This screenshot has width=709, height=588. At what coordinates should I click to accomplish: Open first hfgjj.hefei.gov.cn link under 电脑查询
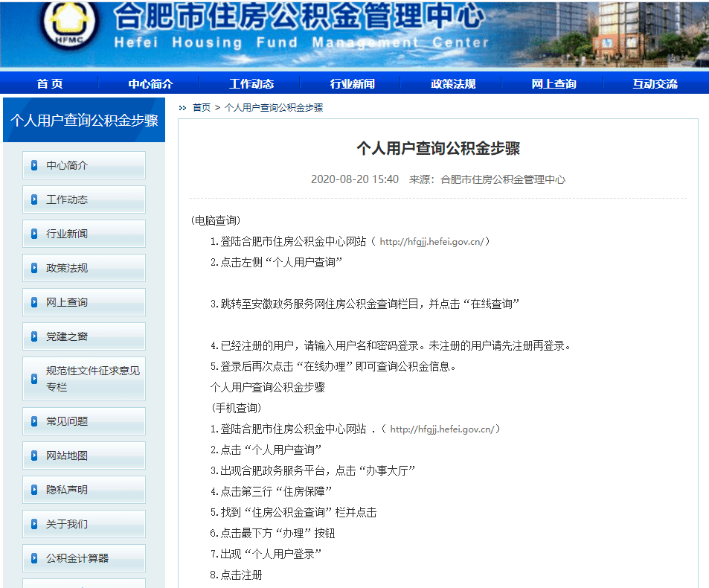point(432,242)
